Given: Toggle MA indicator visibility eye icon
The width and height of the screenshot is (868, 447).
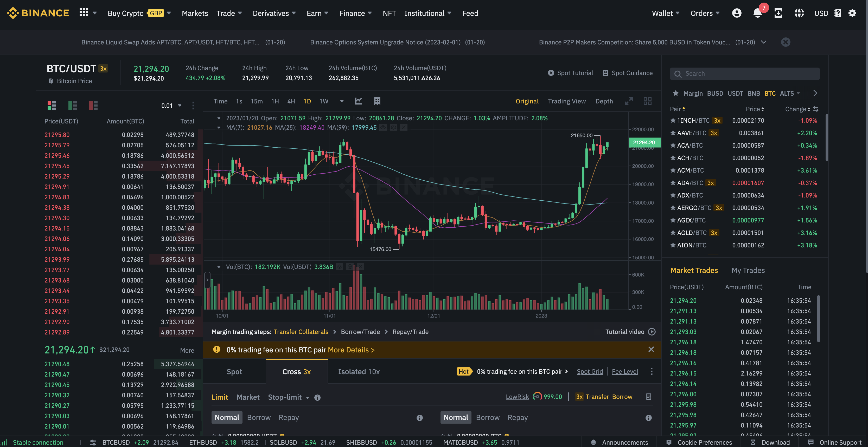Looking at the screenshot, I should [383, 128].
